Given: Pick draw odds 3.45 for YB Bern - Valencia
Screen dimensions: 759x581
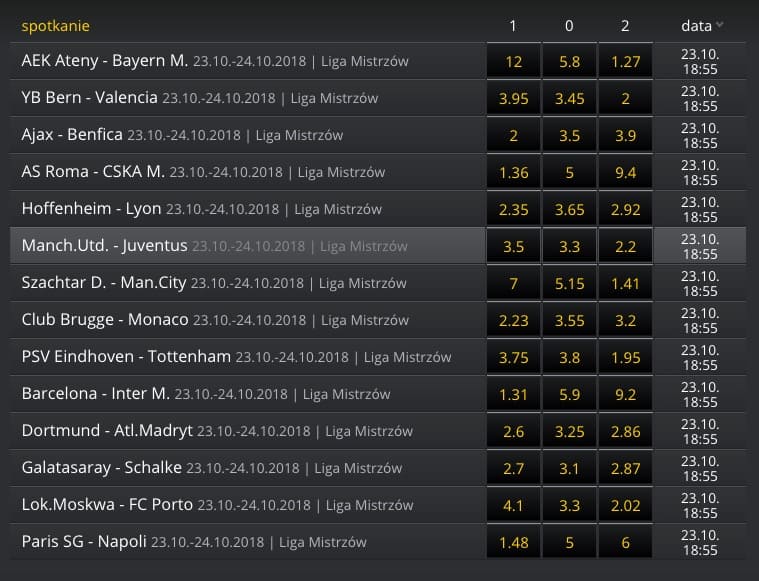Looking at the screenshot, I should click(x=569, y=98).
